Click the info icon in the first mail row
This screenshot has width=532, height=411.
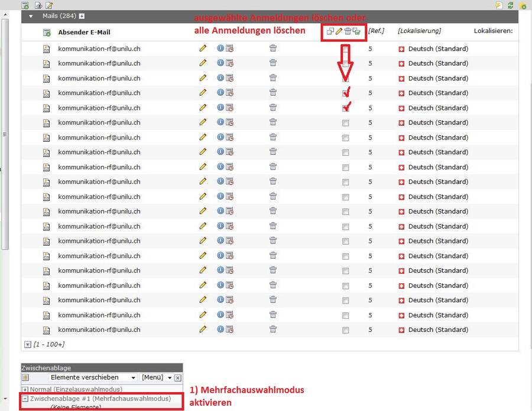(220, 48)
